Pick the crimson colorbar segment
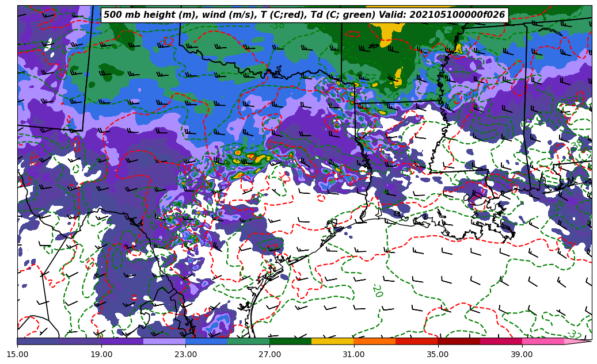The height and width of the screenshot is (364, 597). point(500,341)
